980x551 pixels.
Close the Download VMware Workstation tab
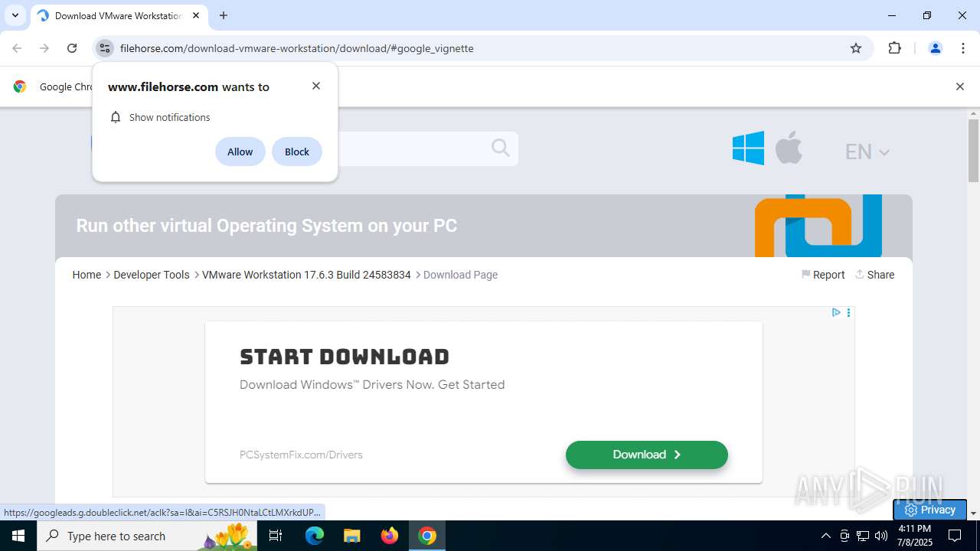click(196, 15)
